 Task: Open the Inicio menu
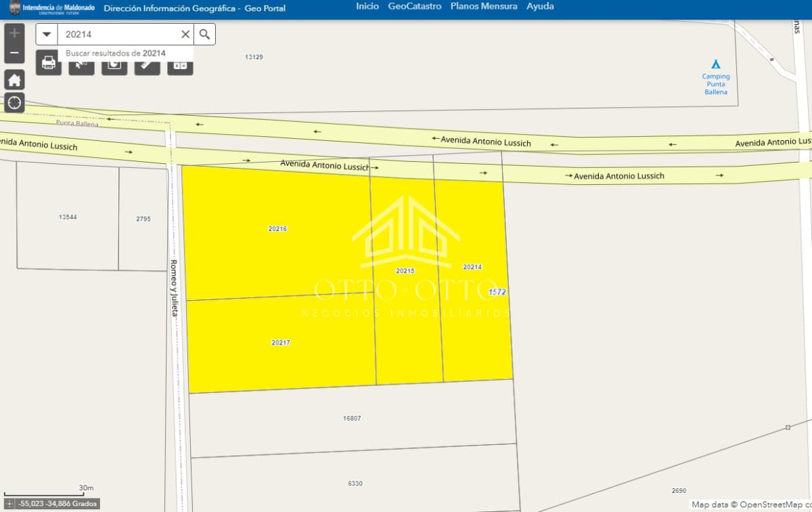[367, 6]
